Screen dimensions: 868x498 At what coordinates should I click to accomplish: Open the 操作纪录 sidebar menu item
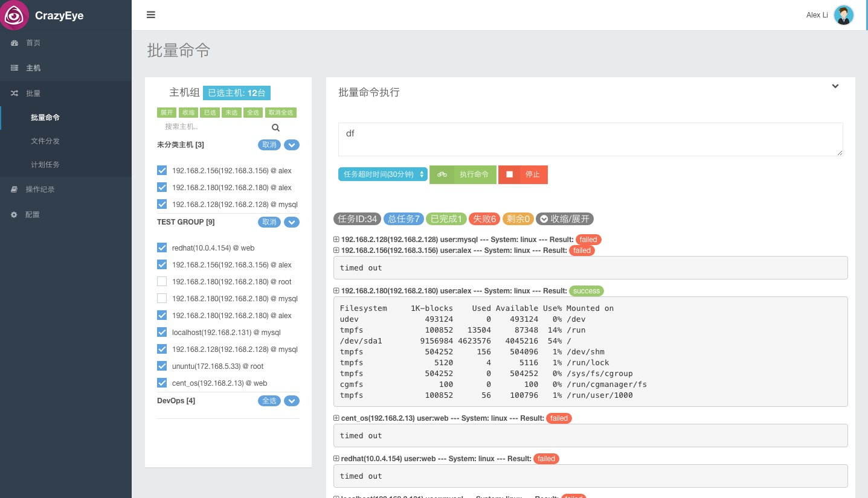pyautogui.click(x=40, y=189)
